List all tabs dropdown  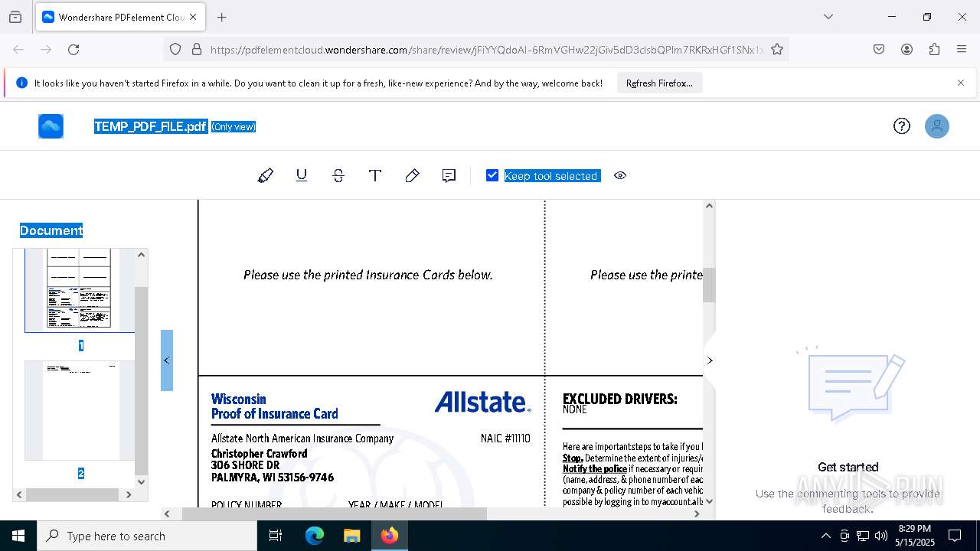tap(828, 17)
